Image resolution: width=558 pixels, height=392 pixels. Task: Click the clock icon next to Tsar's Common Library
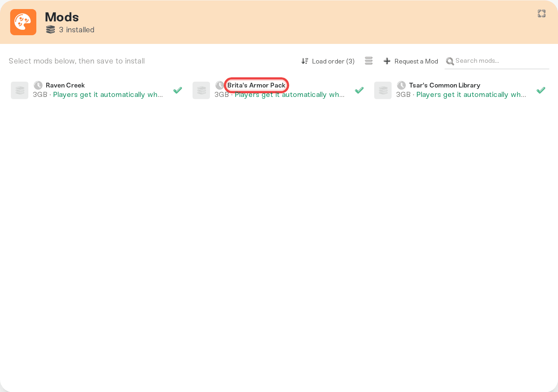[401, 85]
